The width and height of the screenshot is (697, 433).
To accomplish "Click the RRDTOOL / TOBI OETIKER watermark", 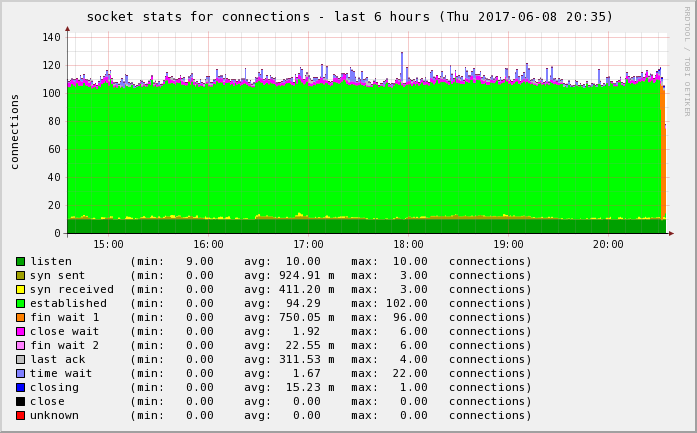I will coord(687,60).
